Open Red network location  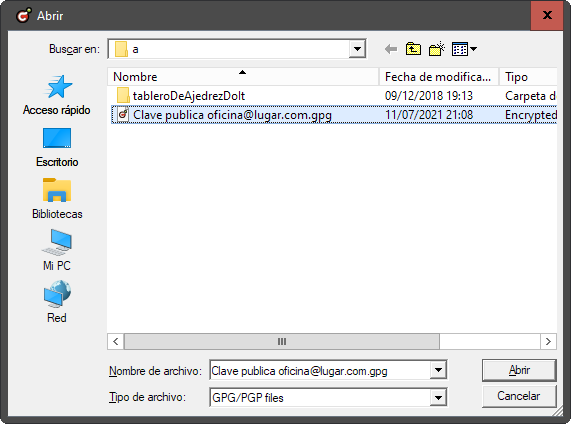(57, 302)
